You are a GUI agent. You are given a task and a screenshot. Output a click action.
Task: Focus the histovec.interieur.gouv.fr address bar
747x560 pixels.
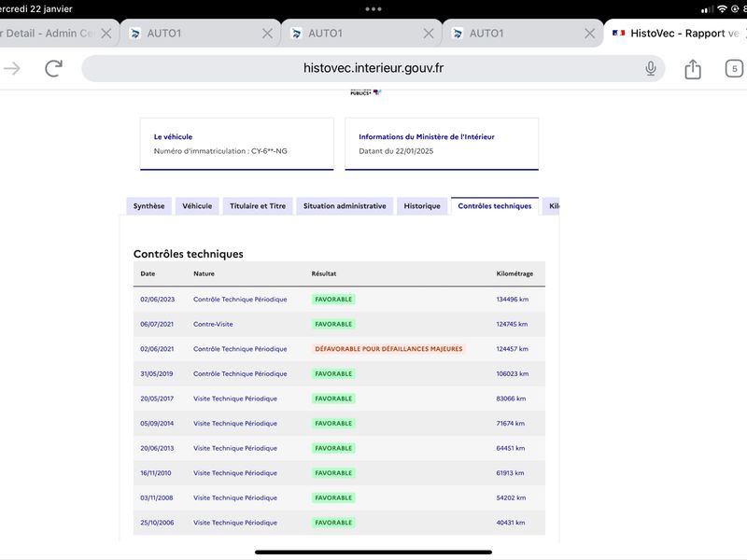pos(373,68)
